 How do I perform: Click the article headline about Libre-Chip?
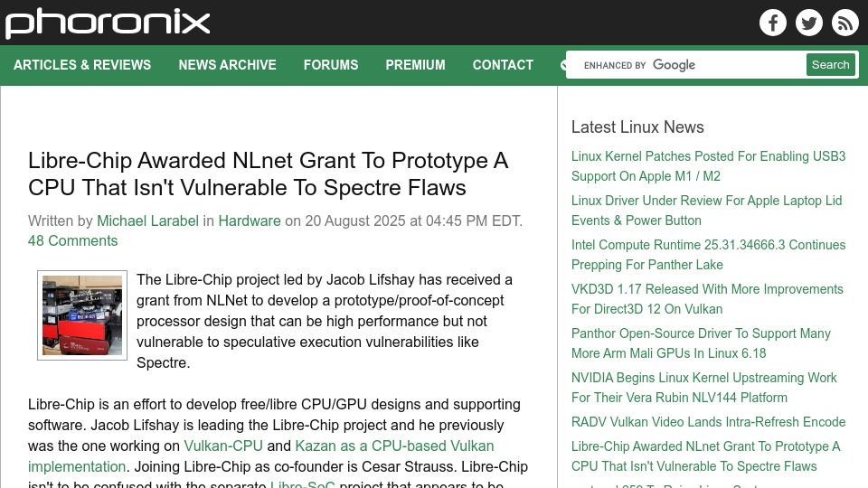[x=268, y=174]
